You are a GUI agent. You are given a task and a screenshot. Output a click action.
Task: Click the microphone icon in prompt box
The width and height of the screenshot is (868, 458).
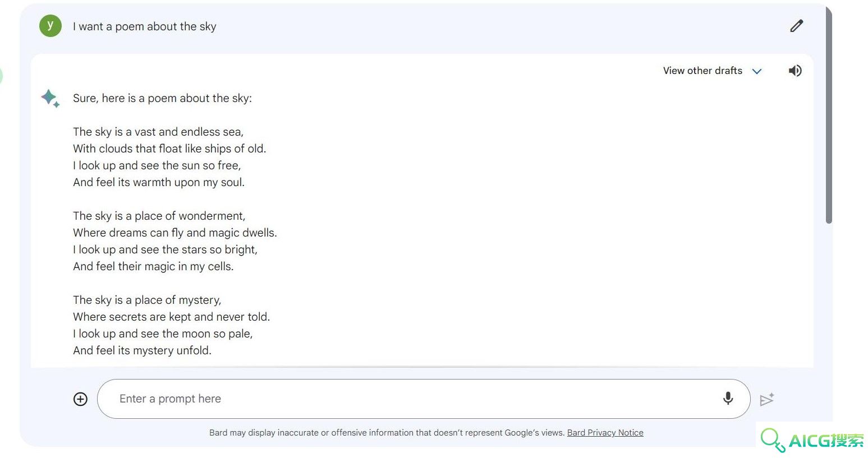click(728, 399)
